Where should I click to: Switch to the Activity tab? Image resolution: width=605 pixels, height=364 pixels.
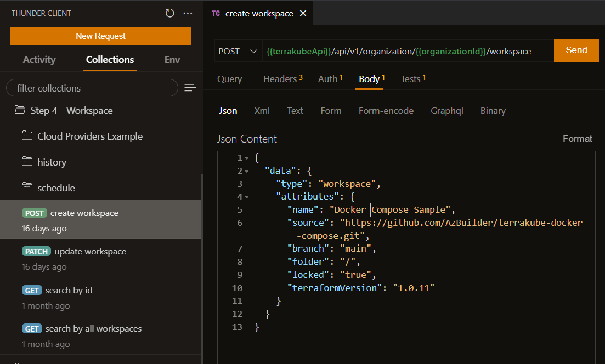point(39,60)
